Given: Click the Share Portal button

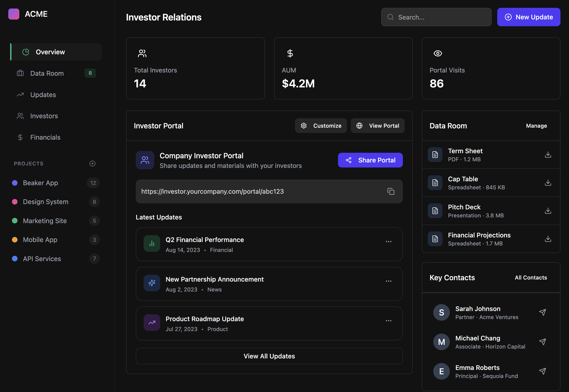Looking at the screenshot, I should [x=370, y=160].
